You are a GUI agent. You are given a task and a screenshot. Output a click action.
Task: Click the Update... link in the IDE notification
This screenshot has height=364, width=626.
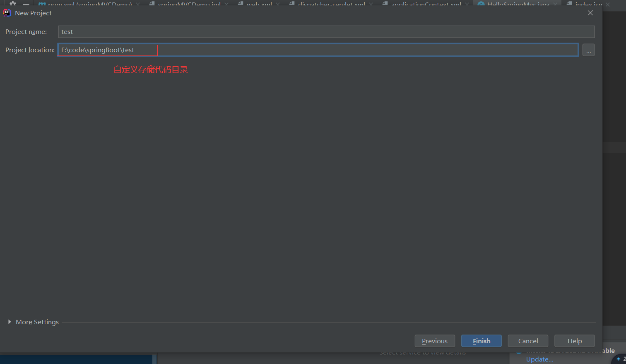click(539, 359)
